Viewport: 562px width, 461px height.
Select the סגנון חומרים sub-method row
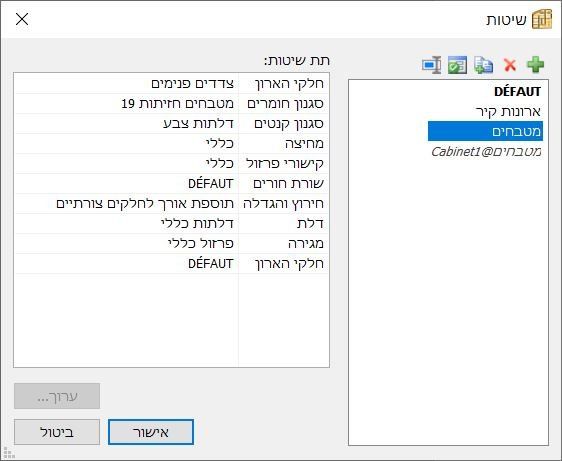point(172,104)
